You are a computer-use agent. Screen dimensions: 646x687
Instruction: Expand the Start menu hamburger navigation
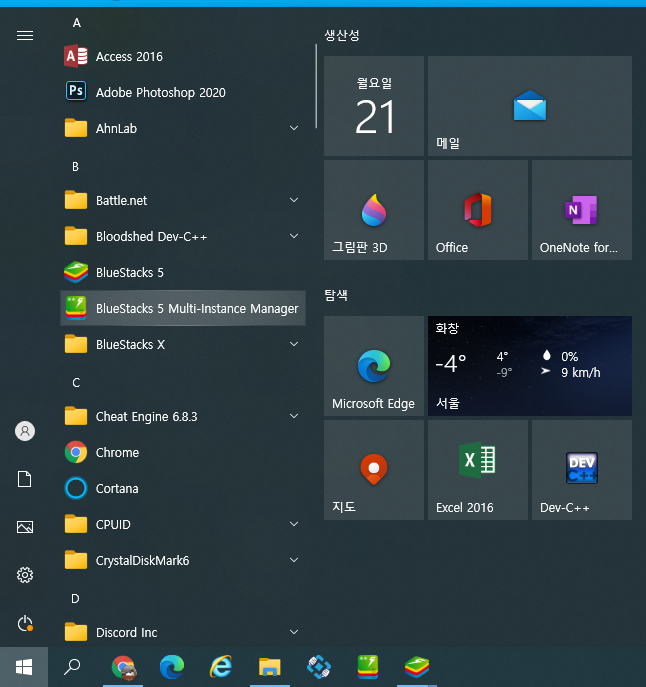25,35
